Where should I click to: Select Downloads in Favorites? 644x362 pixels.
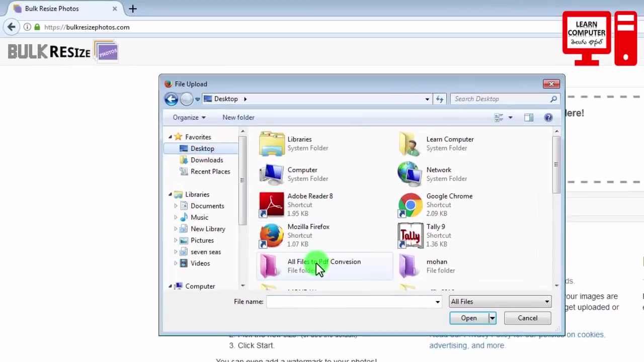[x=207, y=160]
